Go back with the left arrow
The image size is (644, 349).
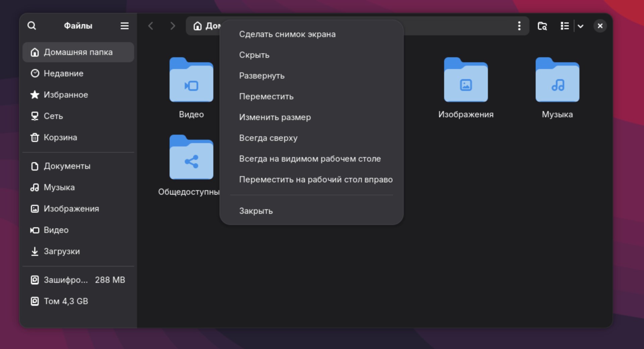pyautogui.click(x=151, y=26)
